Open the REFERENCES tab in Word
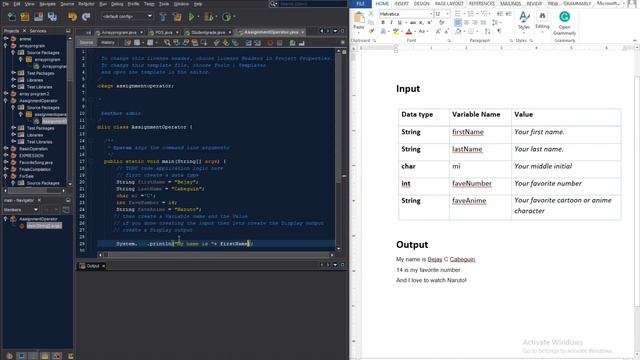 pos(482,4)
